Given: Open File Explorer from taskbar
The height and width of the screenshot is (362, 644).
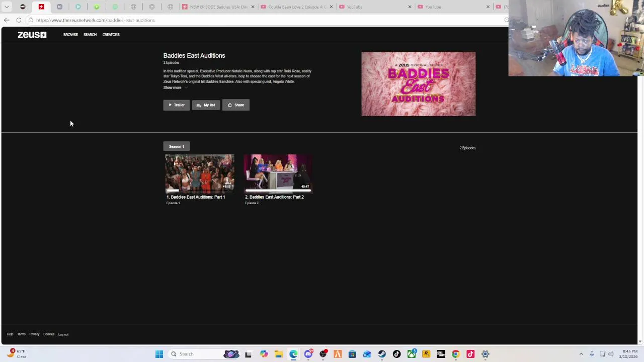Looking at the screenshot, I should [278, 354].
